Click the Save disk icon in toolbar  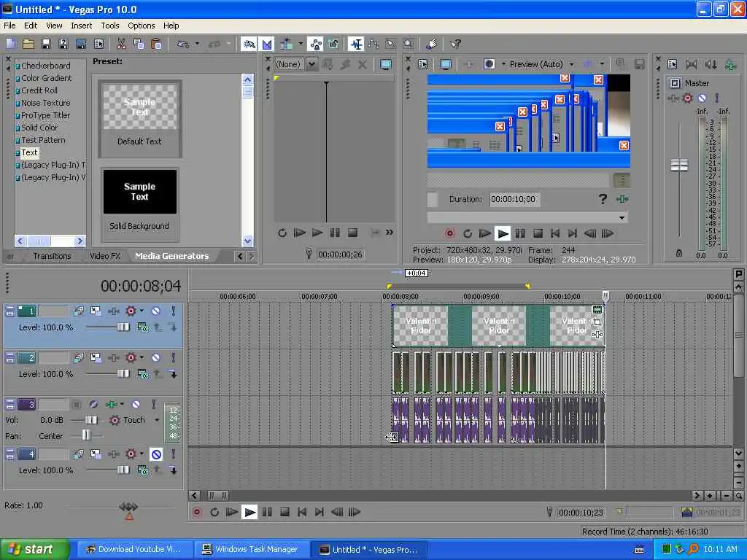[46, 44]
